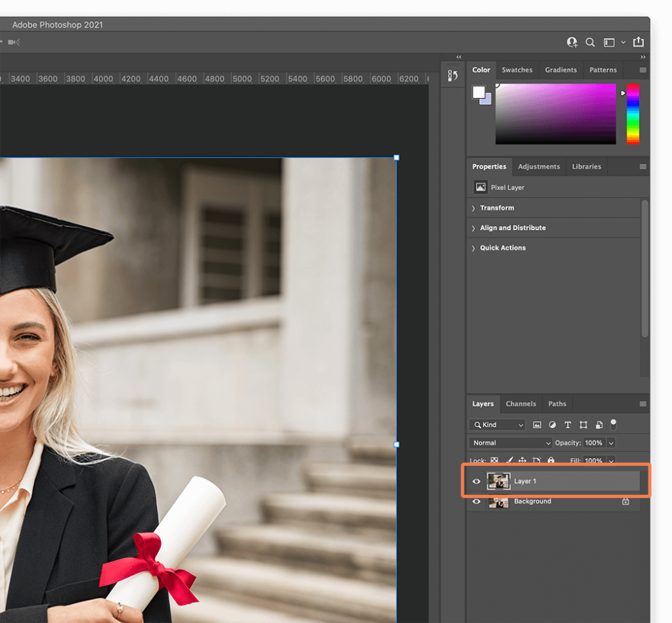This screenshot has width=672, height=623.
Task: Lock transparent pixels icon
Action: point(494,461)
